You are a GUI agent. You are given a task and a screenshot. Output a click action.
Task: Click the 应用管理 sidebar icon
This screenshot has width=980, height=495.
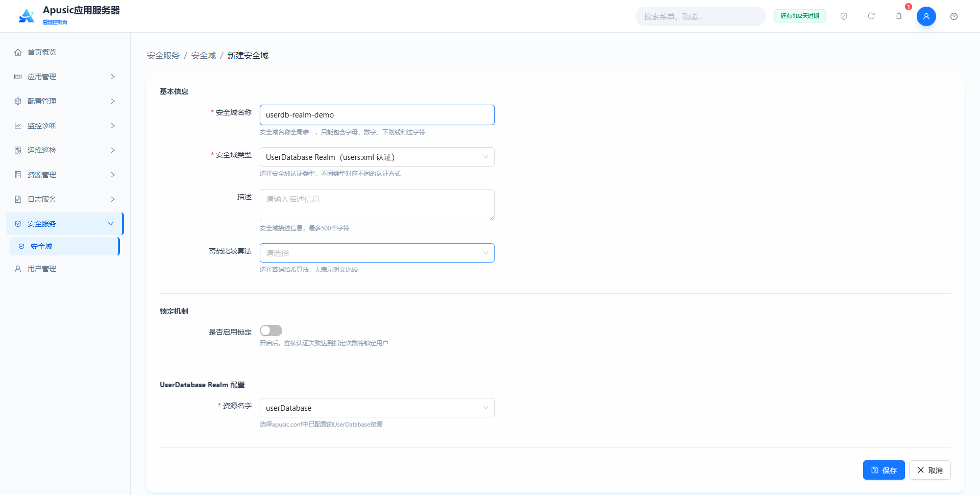point(18,77)
